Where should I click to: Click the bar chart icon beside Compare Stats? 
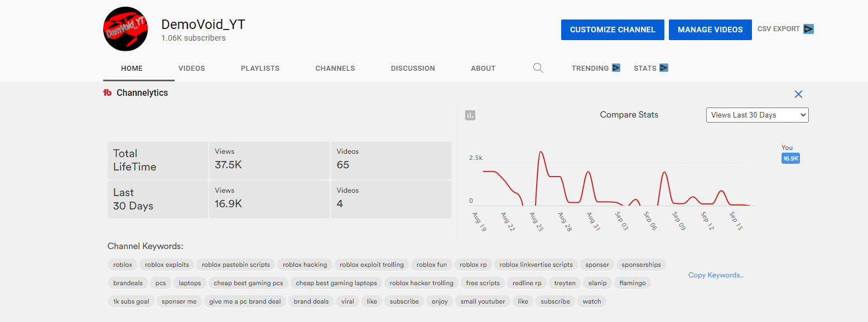[470, 115]
